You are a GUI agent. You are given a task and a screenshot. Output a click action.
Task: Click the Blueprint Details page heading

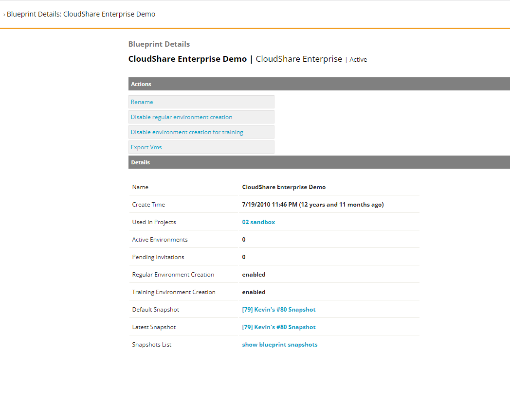[159, 44]
